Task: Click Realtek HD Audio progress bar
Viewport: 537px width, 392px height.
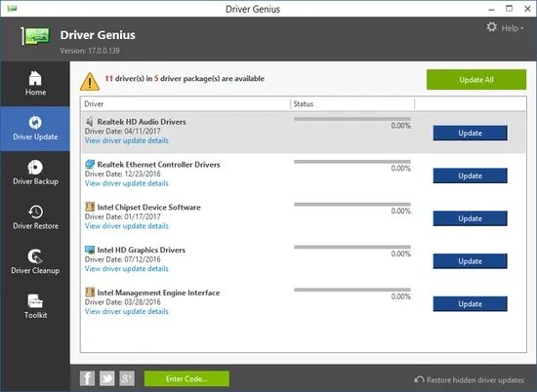Action: 352,119
